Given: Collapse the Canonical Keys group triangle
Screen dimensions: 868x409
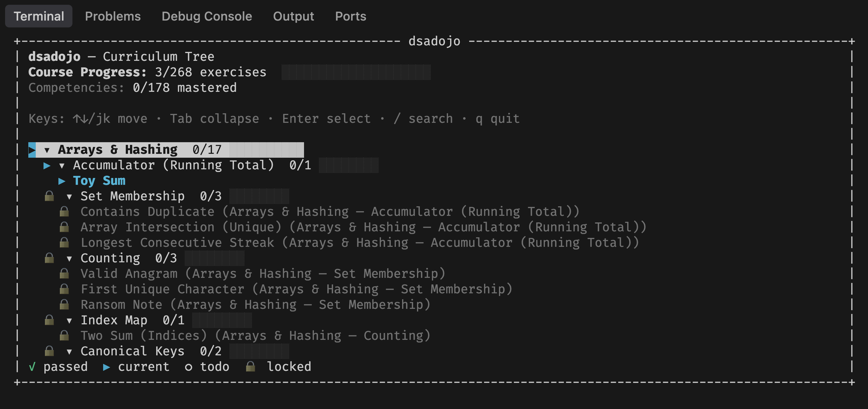Looking at the screenshot, I should pyautogui.click(x=69, y=351).
